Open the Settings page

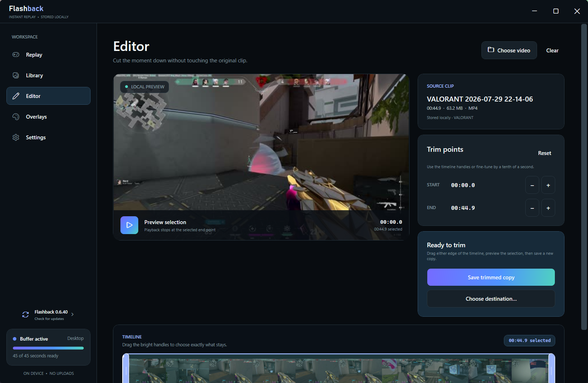tap(48, 137)
